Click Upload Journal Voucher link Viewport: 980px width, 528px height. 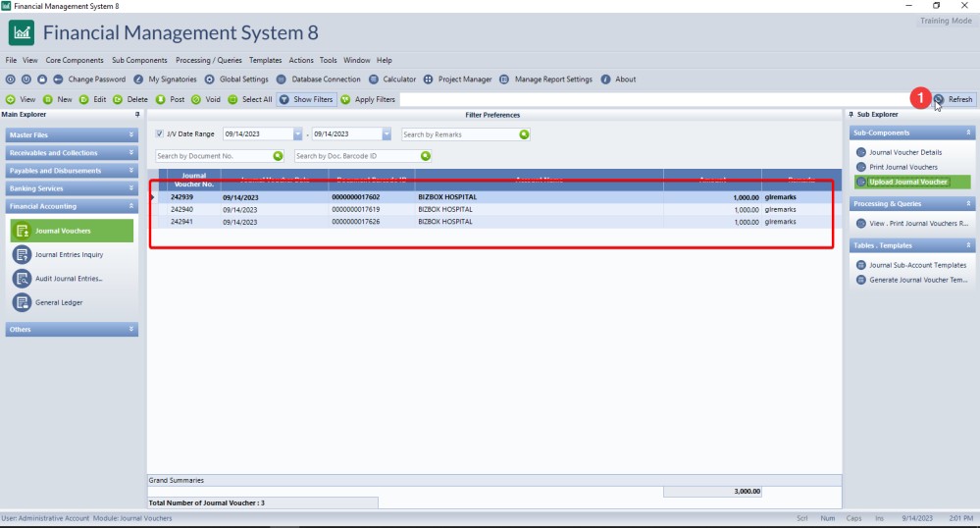click(x=907, y=182)
